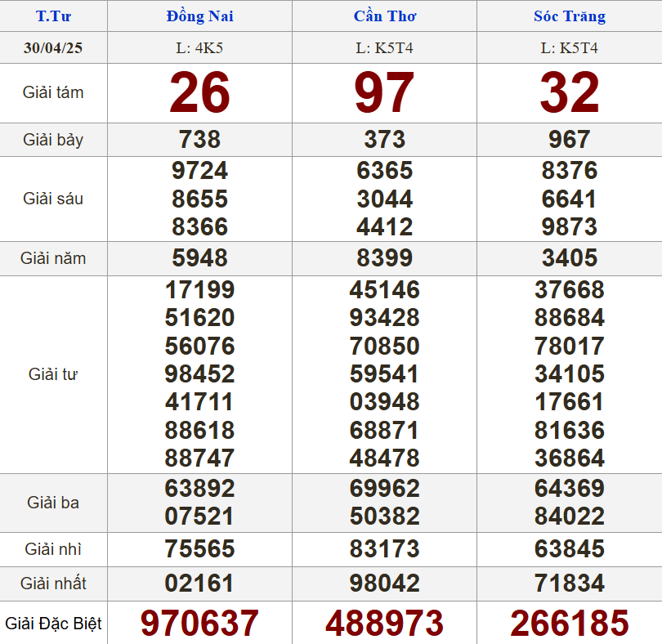Image resolution: width=662 pixels, height=644 pixels.
Task: Open the Sóc Trăng province link
Action: click(569, 16)
